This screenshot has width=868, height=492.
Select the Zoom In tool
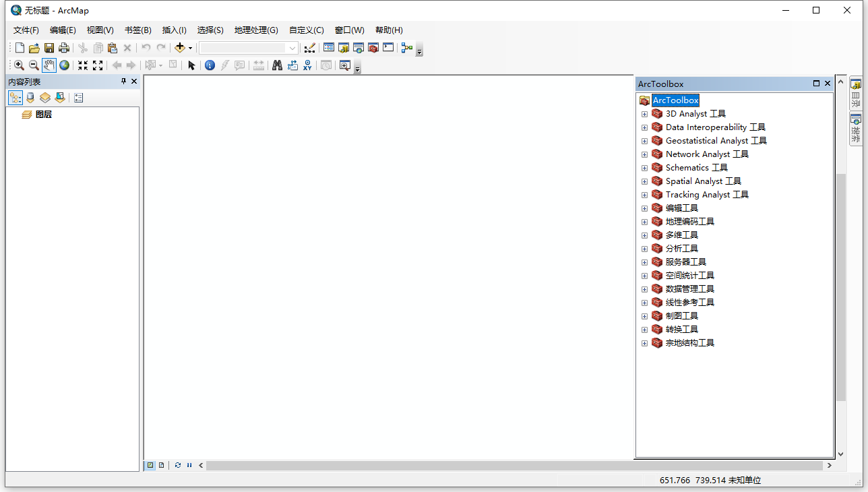[x=19, y=65]
